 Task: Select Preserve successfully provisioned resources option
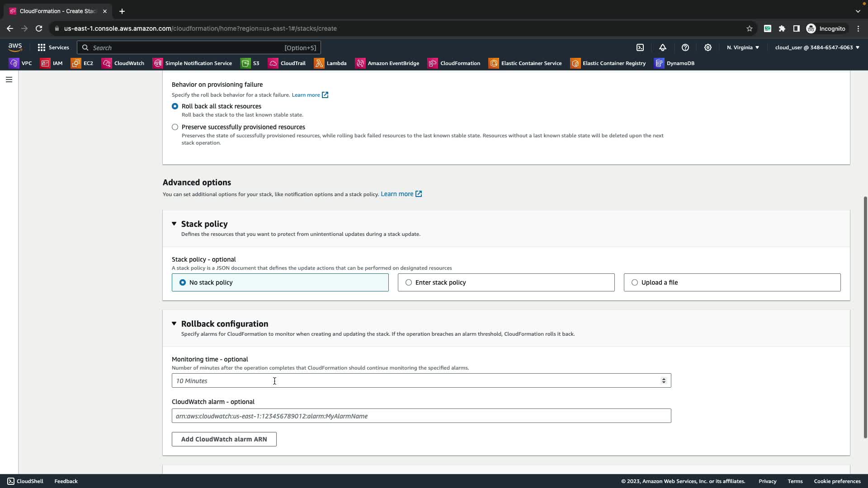(x=175, y=127)
